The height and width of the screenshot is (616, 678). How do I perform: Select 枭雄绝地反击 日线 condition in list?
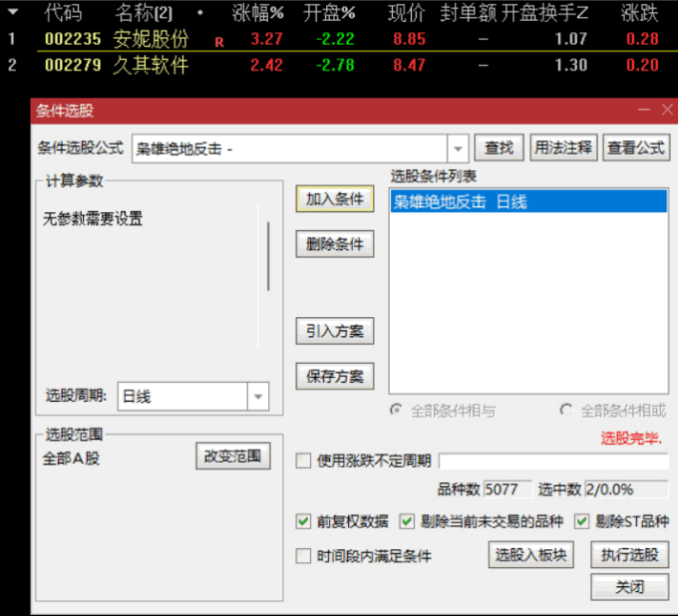point(528,202)
